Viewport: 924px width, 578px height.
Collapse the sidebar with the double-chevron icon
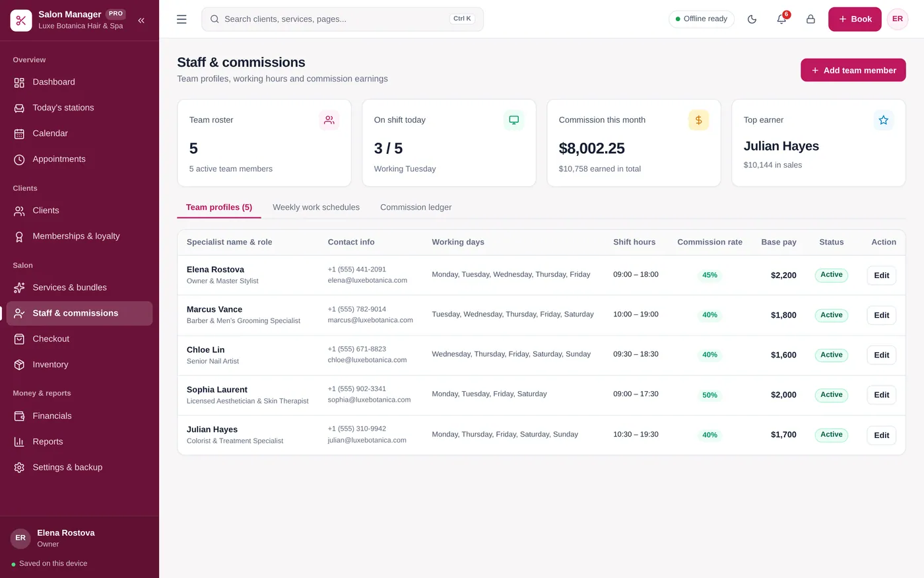(x=141, y=20)
